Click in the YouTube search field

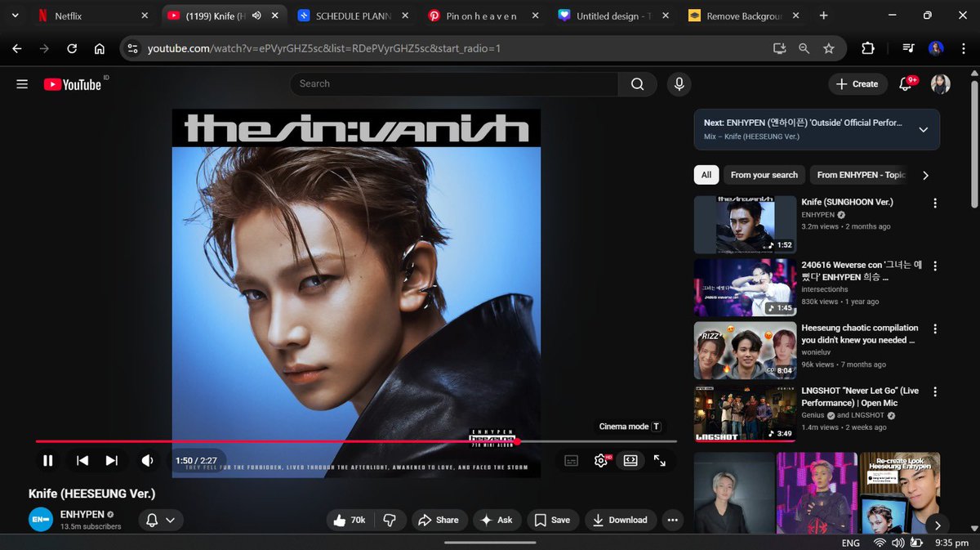[x=453, y=84]
